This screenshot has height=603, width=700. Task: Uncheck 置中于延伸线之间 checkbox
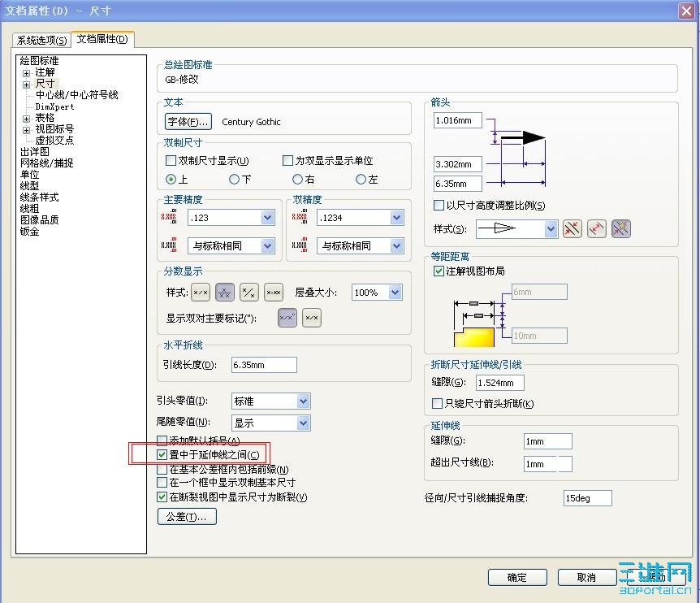pyautogui.click(x=162, y=455)
